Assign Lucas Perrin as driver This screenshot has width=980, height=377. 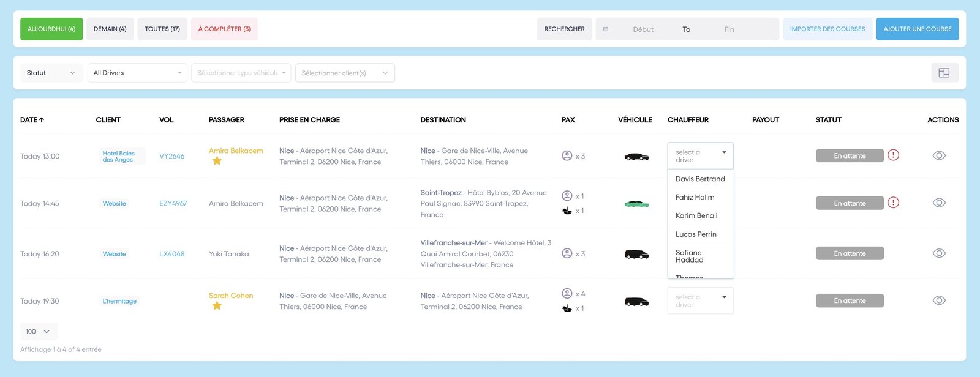click(700, 234)
